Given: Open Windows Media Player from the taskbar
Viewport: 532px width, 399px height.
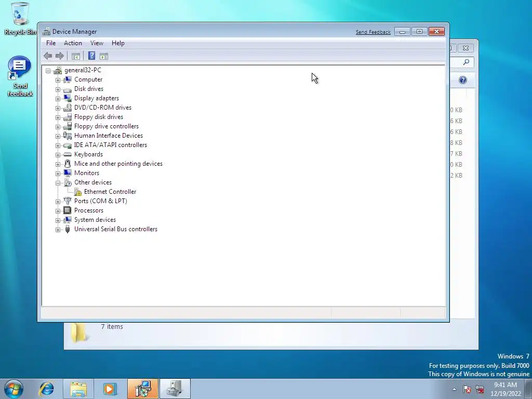Looking at the screenshot, I should [110, 389].
